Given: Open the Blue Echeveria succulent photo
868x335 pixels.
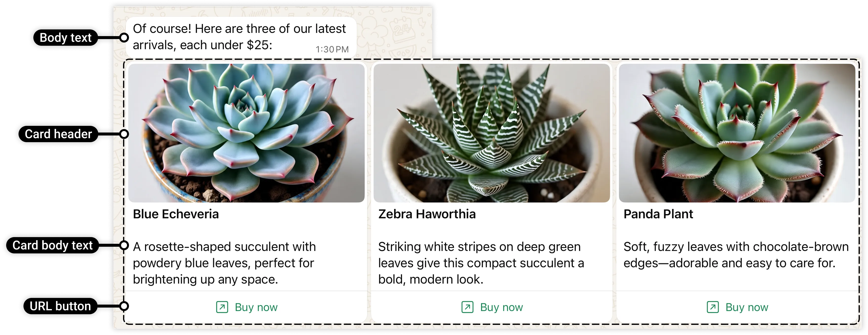Looking at the screenshot, I should click(246, 133).
